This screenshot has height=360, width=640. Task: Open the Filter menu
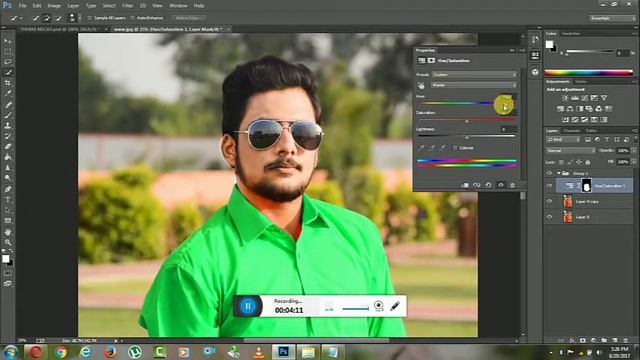[x=128, y=6]
